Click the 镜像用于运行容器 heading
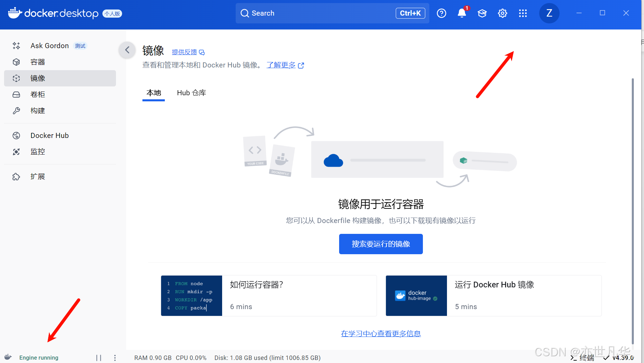The width and height of the screenshot is (644, 363). [381, 204]
